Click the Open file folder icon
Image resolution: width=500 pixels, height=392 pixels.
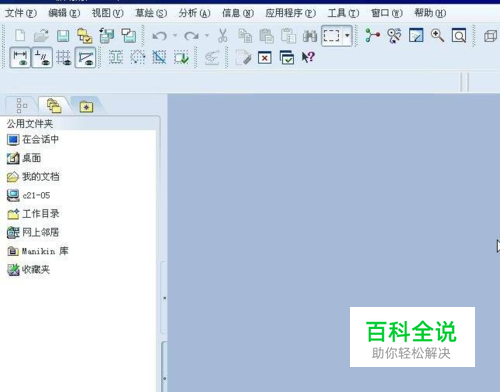[41, 35]
